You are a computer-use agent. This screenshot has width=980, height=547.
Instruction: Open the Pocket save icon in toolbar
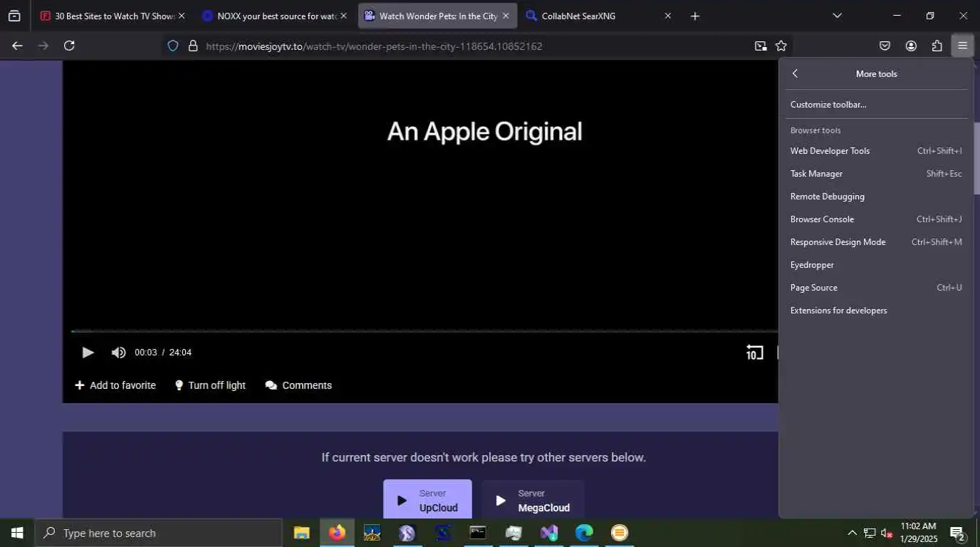tap(885, 46)
